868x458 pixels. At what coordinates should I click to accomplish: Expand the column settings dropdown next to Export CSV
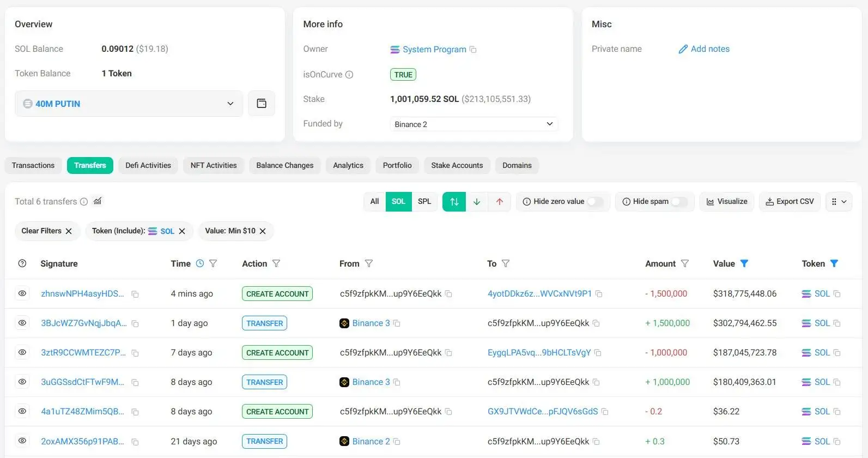pos(839,202)
